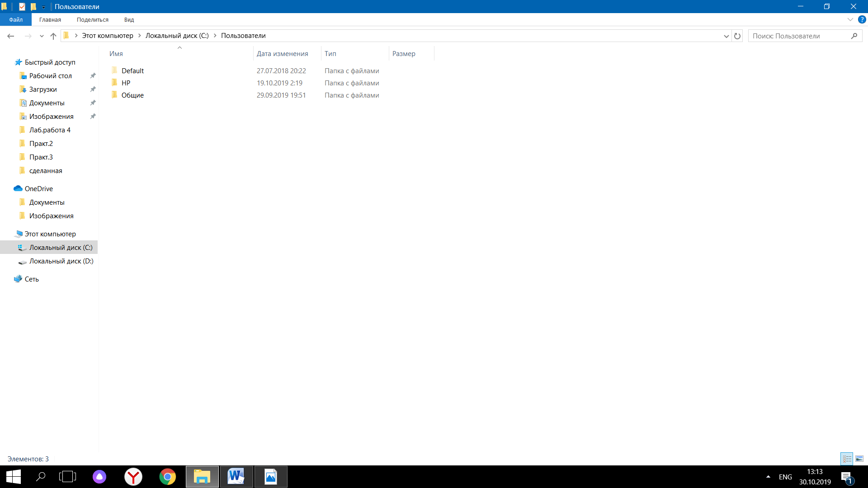Open the notification center icon
868x488 pixels.
click(x=846, y=477)
